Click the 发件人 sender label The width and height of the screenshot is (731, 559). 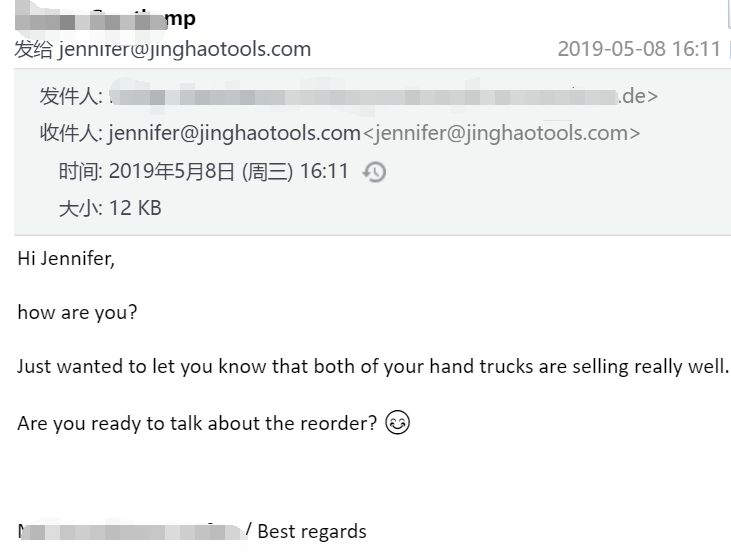pos(70,97)
